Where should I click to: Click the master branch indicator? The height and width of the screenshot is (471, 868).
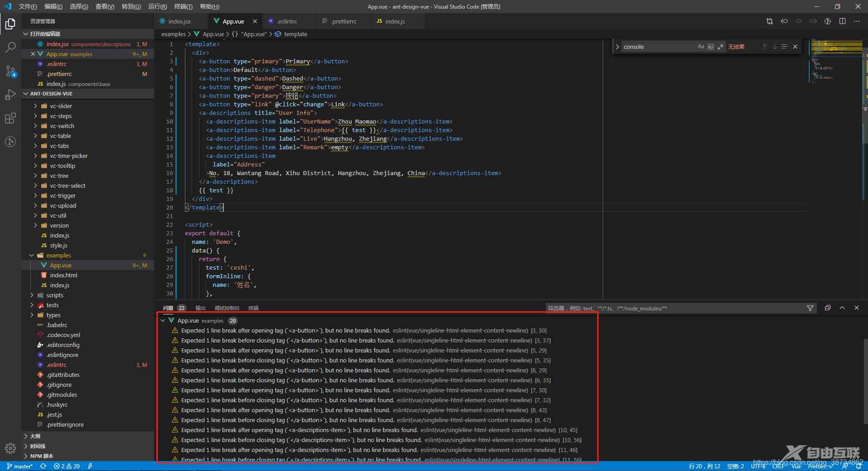point(20,466)
